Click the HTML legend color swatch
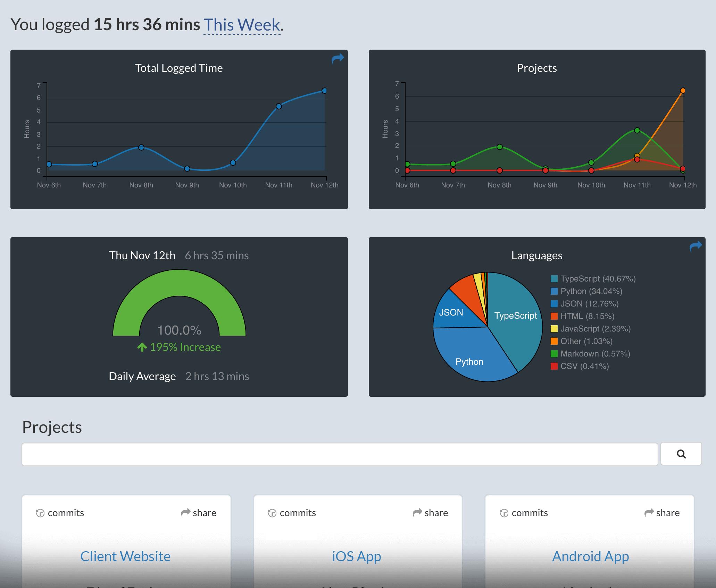 point(554,316)
